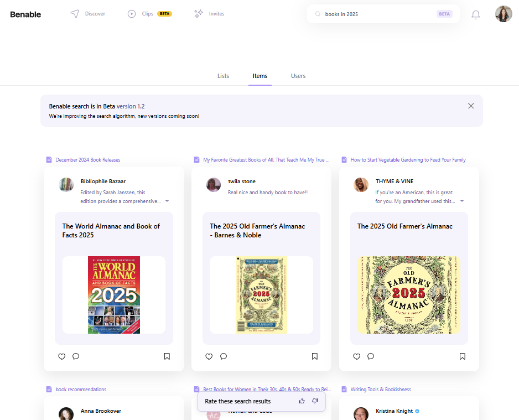Open the Discover page
The width and height of the screenshot is (519, 420).
point(95,14)
